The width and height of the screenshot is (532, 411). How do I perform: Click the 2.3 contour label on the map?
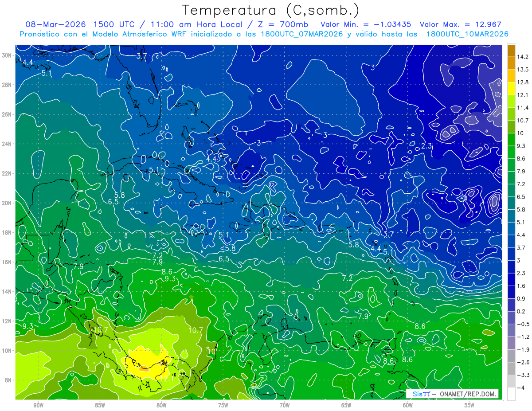coord(426,146)
